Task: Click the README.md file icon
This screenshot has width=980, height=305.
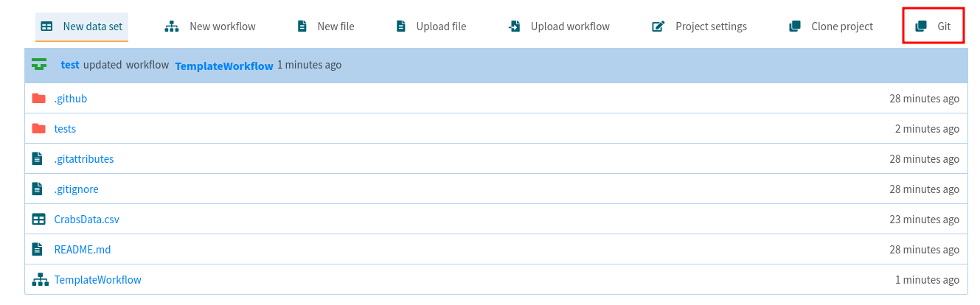Action: point(38,249)
